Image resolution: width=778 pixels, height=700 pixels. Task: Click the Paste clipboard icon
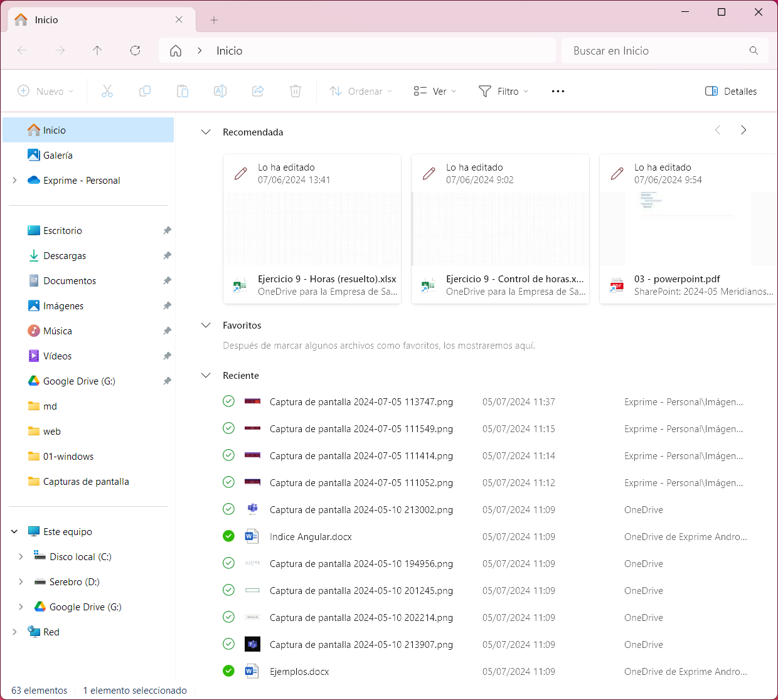pyautogui.click(x=183, y=91)
